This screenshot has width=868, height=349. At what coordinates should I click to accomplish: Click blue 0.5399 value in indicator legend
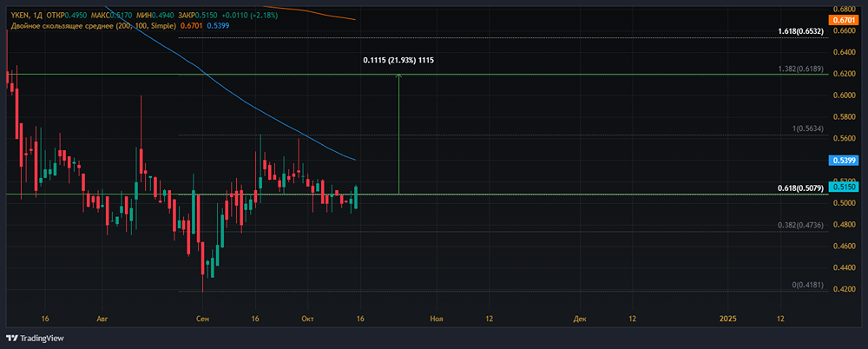tap(218, 25)
